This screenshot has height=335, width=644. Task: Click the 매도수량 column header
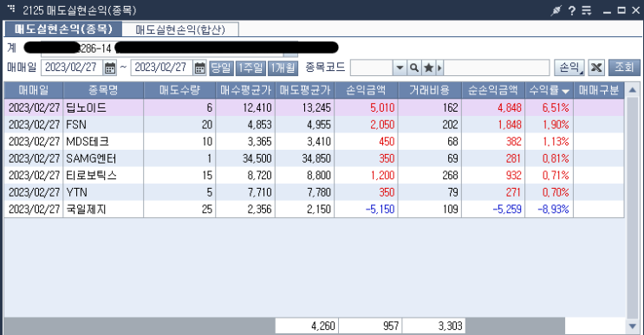click(x=179, y=90)
